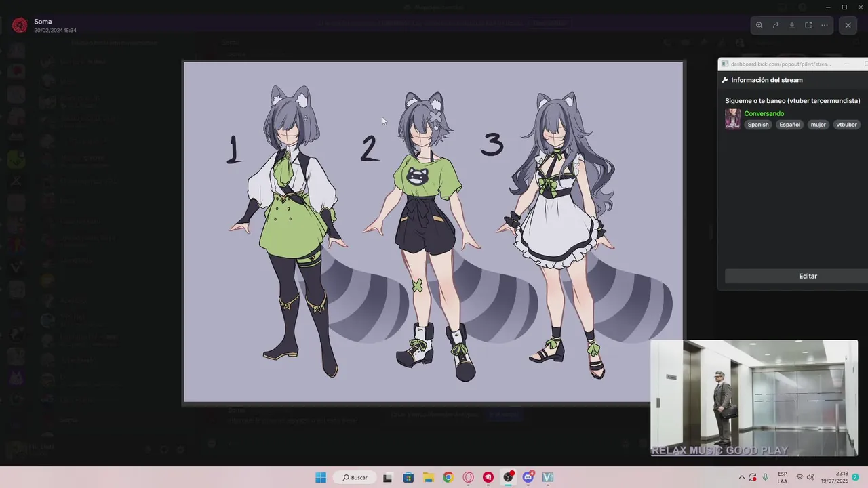868x488 pixels.
Task: Click the Buscar taskbar search box
Action: (x=355, y=477)
